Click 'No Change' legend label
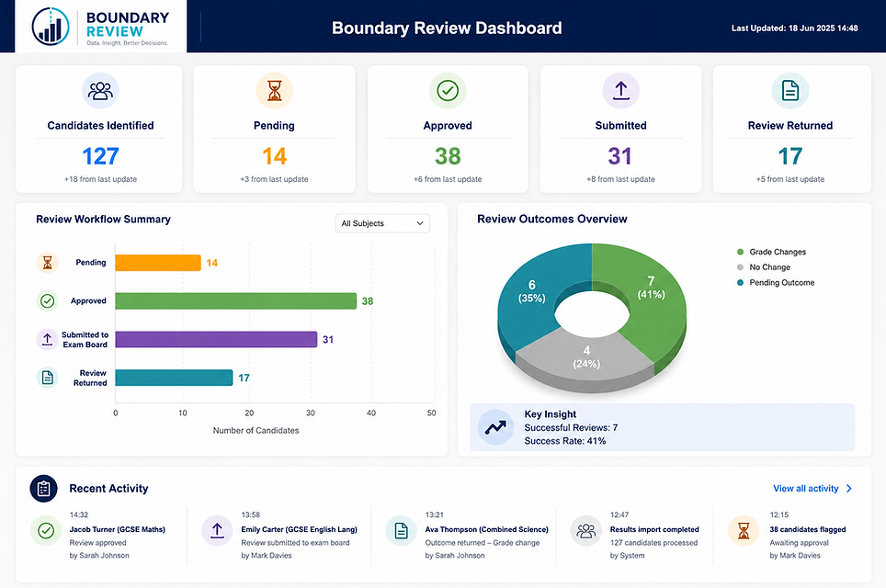Screen dimensions: 886x588 point(769,267)
